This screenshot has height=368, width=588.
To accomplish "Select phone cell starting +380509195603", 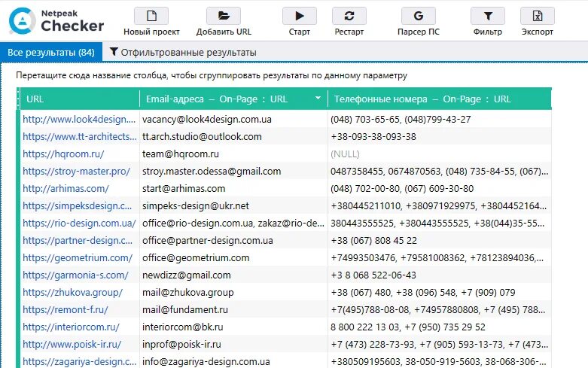I will [440, 361].
